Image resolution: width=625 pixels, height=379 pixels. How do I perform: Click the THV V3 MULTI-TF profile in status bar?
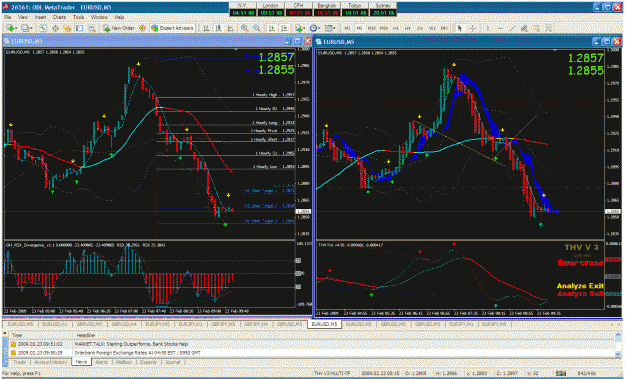point(332,373)
